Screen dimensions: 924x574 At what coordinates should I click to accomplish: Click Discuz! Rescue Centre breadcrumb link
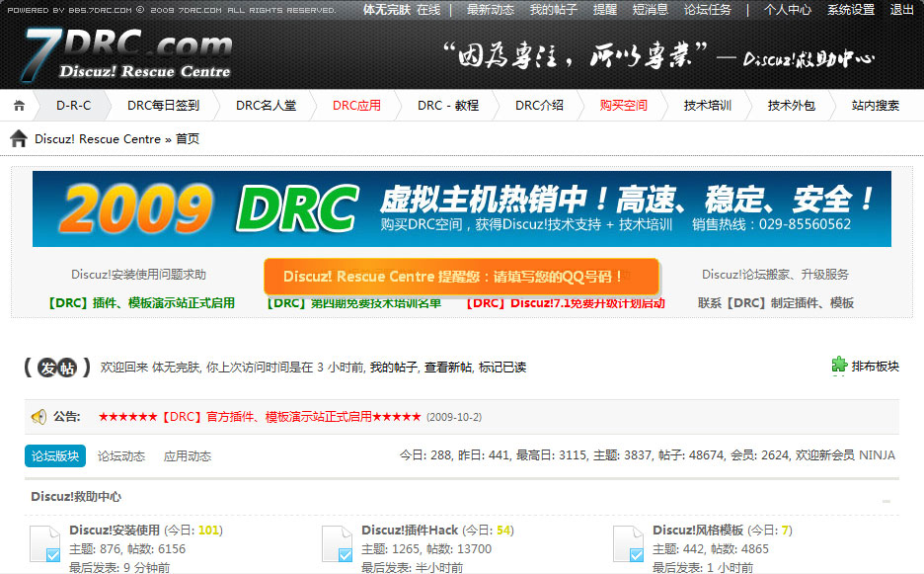point(98,139)
